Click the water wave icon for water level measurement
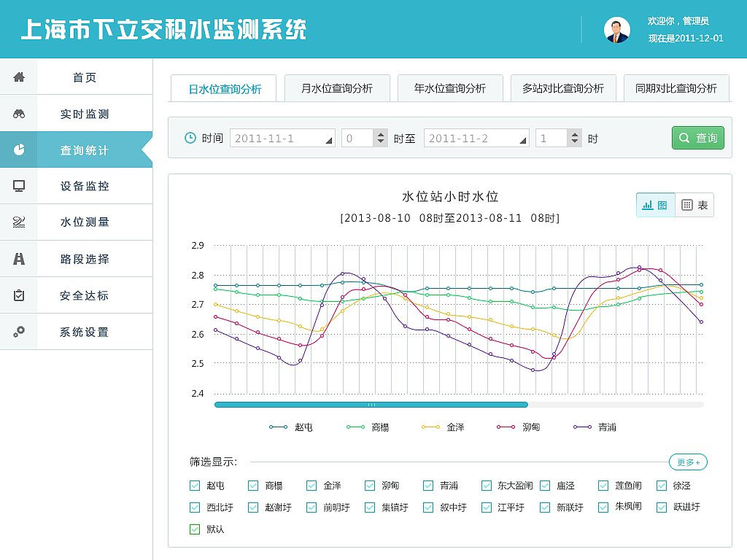The width and height of the screenshot is (747, 560). pyautogui.click(x=18, y=222)
